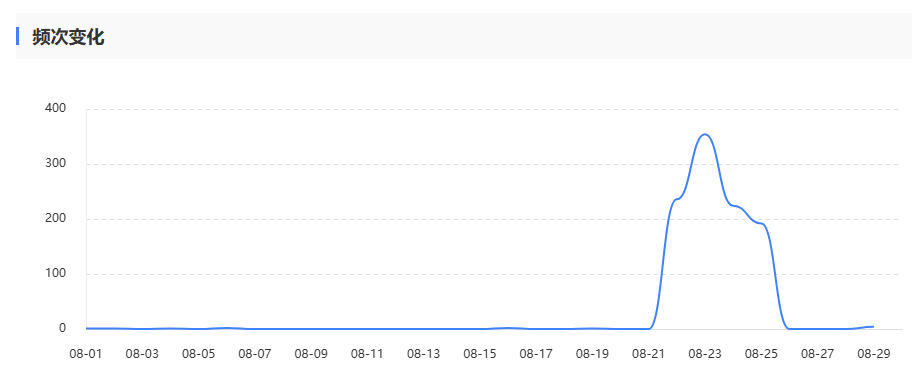
Task: Click the 08-27 date label
Action: 817,354
